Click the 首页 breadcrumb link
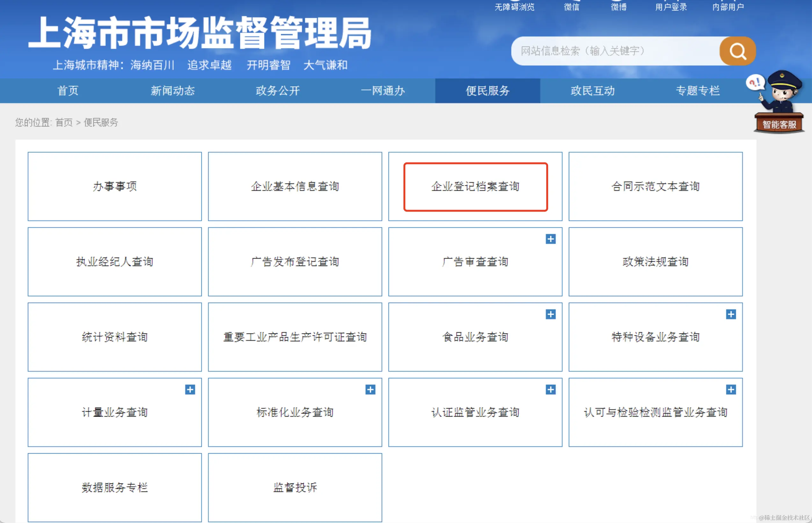 [x=64, y=122]
